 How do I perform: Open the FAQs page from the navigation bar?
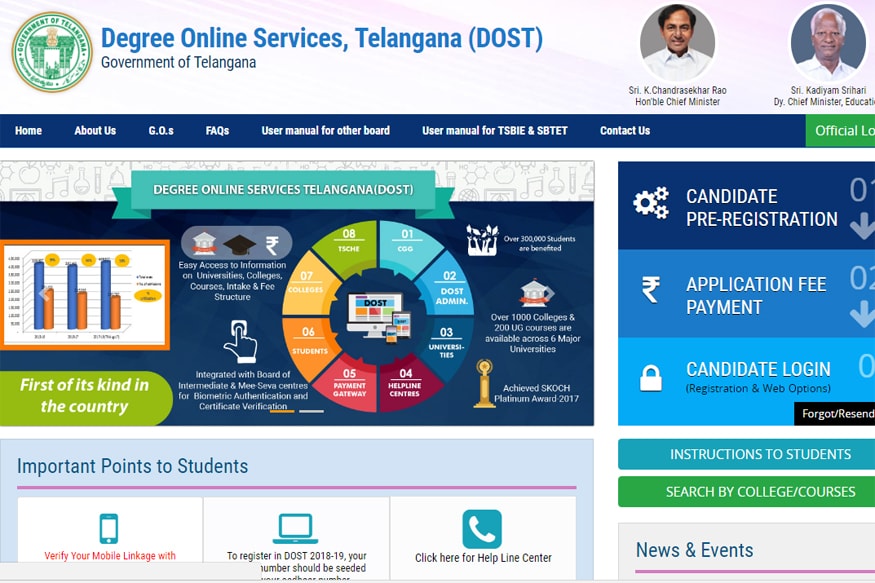coord(217,130)
